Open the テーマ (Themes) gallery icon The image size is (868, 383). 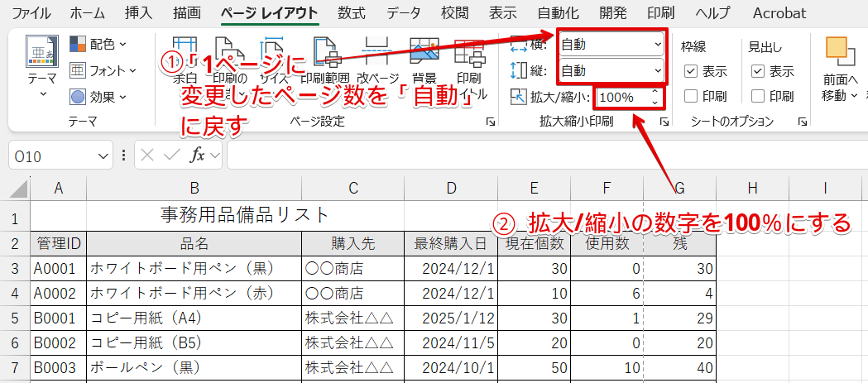(41, 51)
